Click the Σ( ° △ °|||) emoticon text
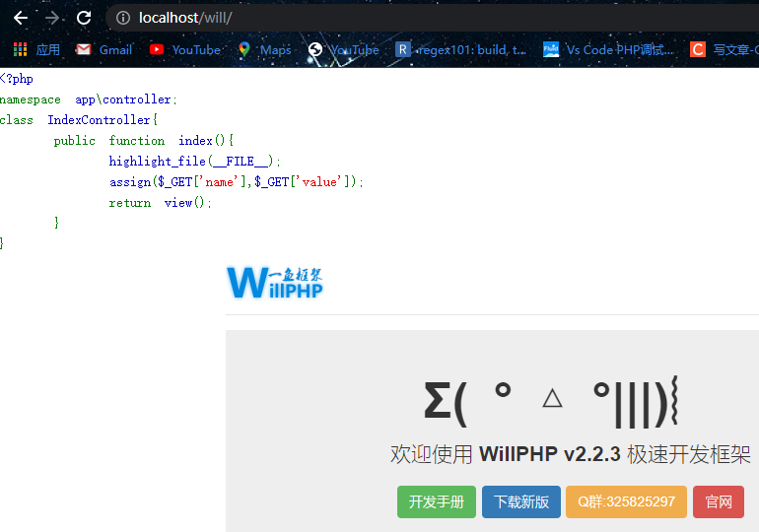Viewport: 759px width, 532px height. click(x=551, y=403)
